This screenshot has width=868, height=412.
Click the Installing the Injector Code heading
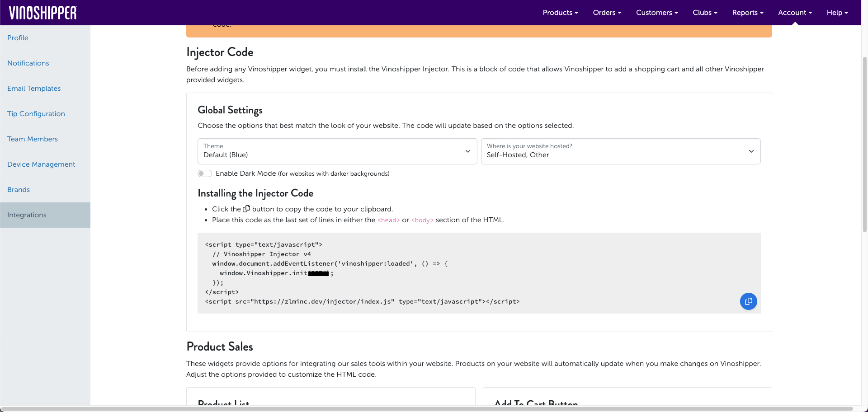click(255, 193)
